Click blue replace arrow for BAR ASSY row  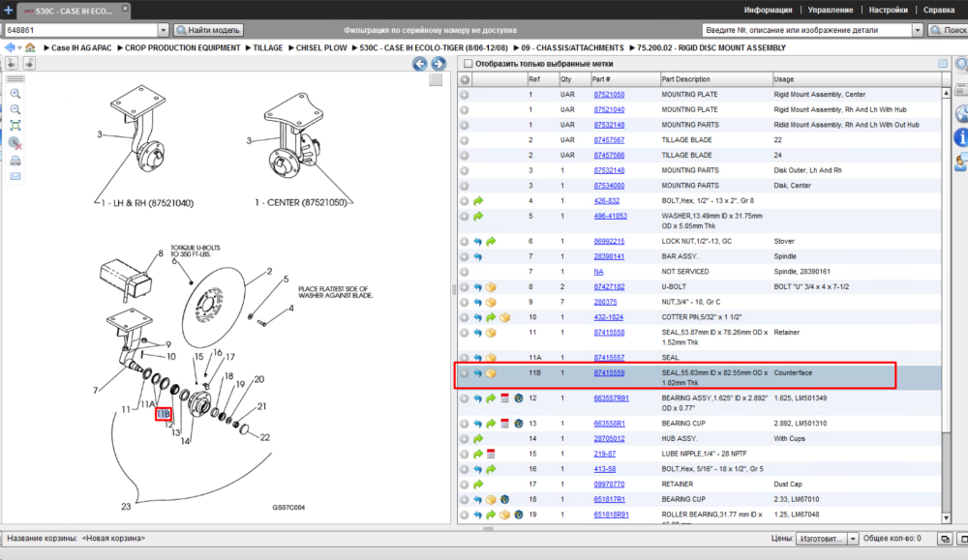[478, 256]
